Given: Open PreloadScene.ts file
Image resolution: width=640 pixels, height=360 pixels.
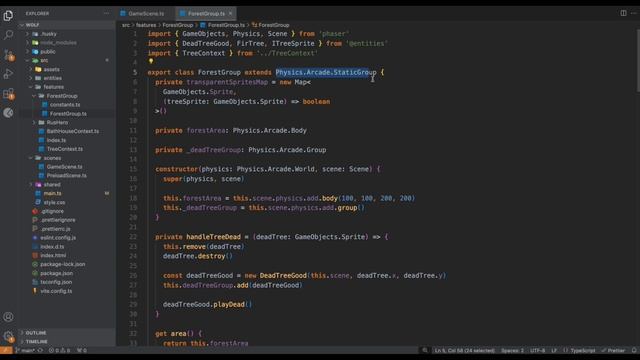Looking at the screenshot, I should click(67, 176).
